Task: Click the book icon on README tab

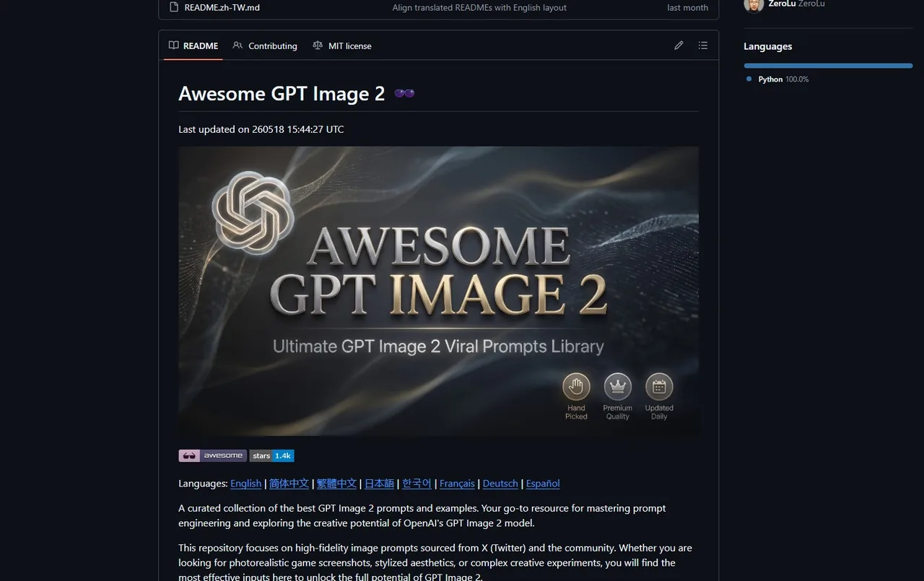Action: coord(174,45)
